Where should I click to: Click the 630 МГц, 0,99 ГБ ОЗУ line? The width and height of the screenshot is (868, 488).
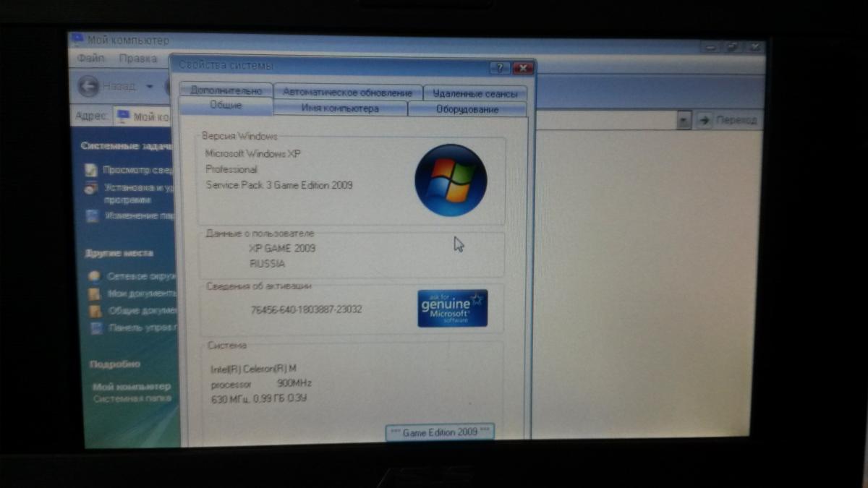tap(259, 398)
